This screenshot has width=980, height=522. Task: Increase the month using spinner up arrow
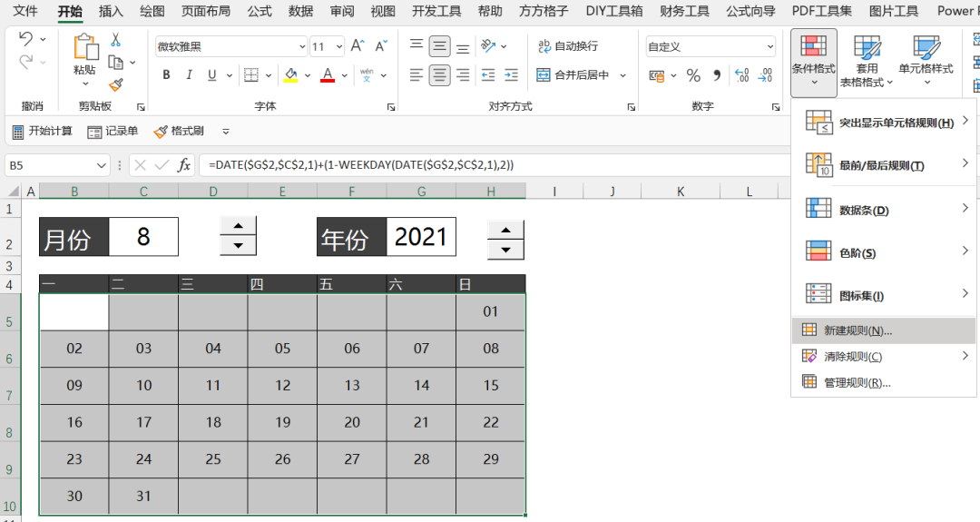(x=238, y=226)
